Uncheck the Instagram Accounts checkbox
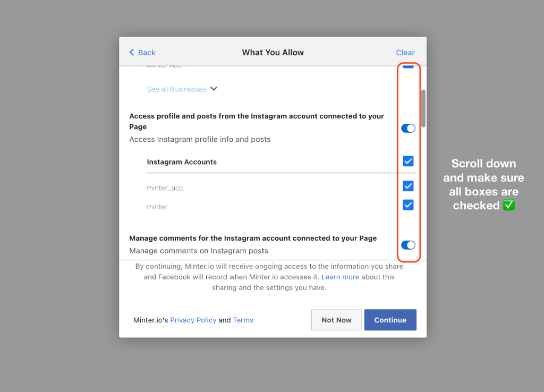Image resolution: width=544 pixels, height=392 pixels. 408,161
